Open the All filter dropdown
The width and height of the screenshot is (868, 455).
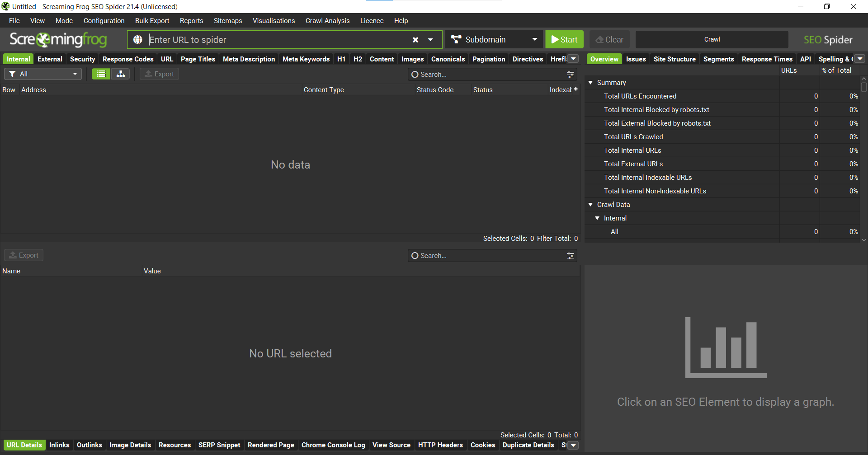pyautogui.click(x=43, y=74)
